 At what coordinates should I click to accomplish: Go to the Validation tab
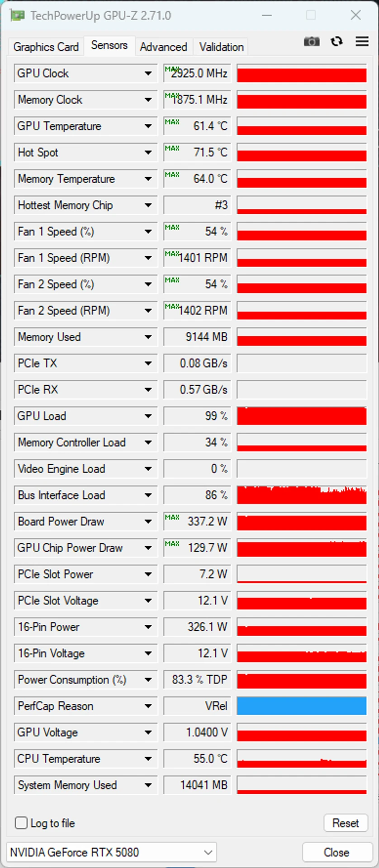(x=221, y=47)
